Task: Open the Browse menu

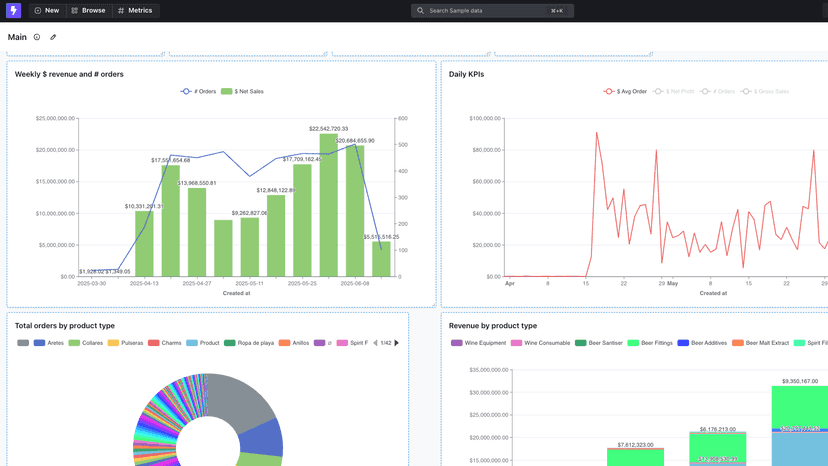Action: click(89, 11)
